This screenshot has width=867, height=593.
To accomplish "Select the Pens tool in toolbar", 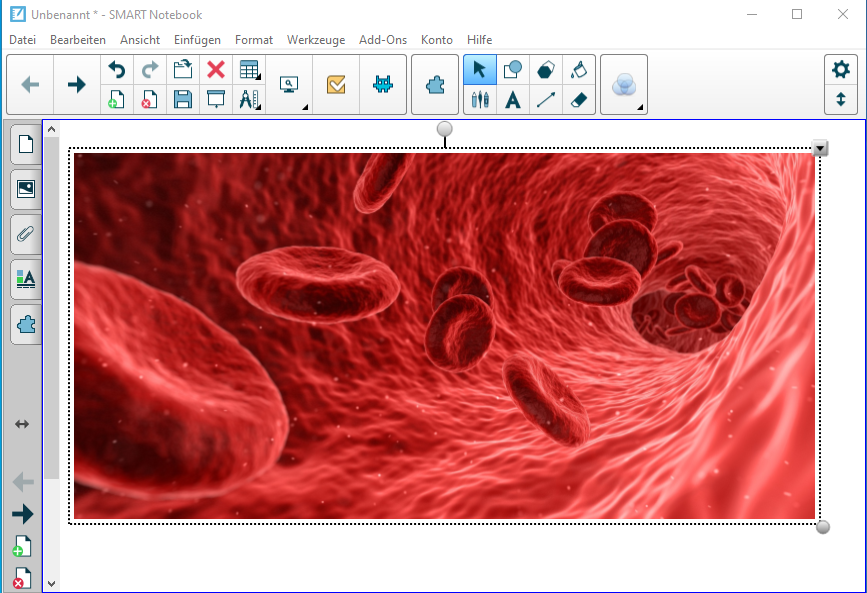I will [480, 100].
